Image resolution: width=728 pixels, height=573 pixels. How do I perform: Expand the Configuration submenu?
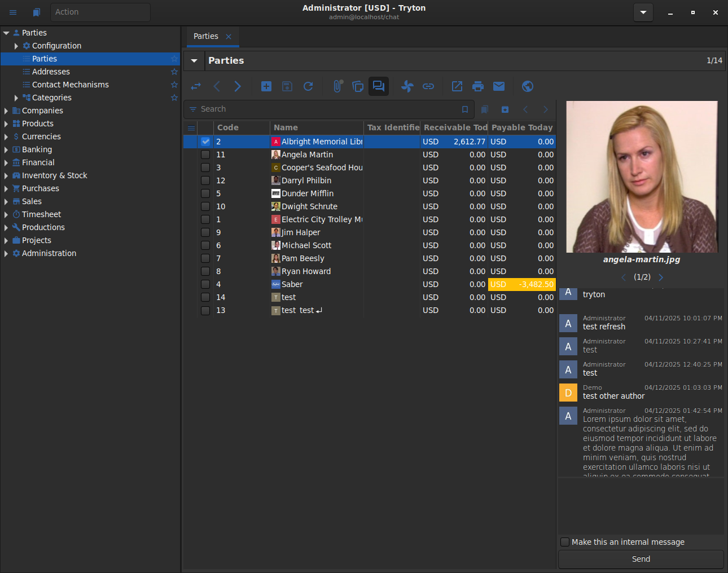(x=16, y=46)
